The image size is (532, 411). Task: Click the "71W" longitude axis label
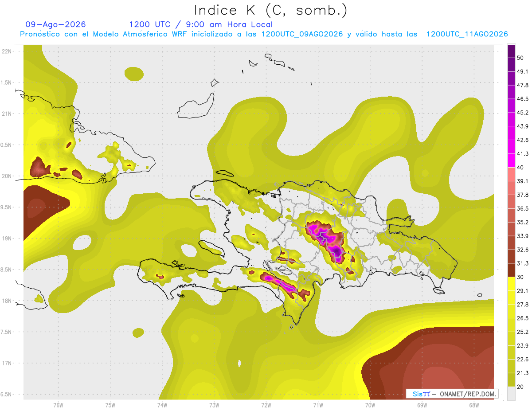tap(318, 405)
